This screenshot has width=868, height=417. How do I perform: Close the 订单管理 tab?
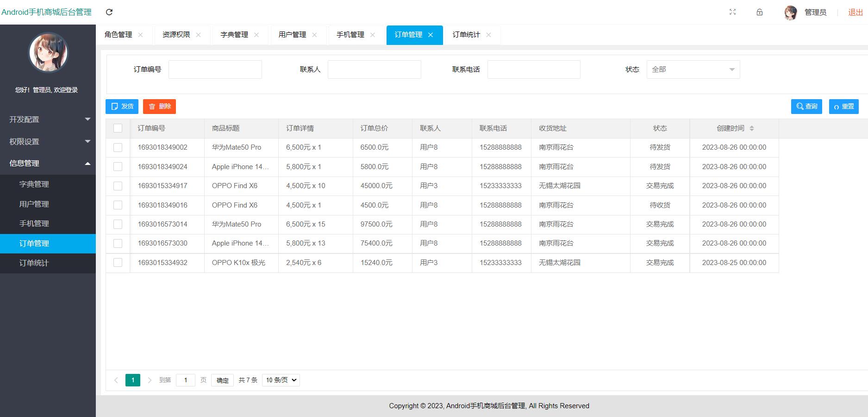[x=431, y=35]
